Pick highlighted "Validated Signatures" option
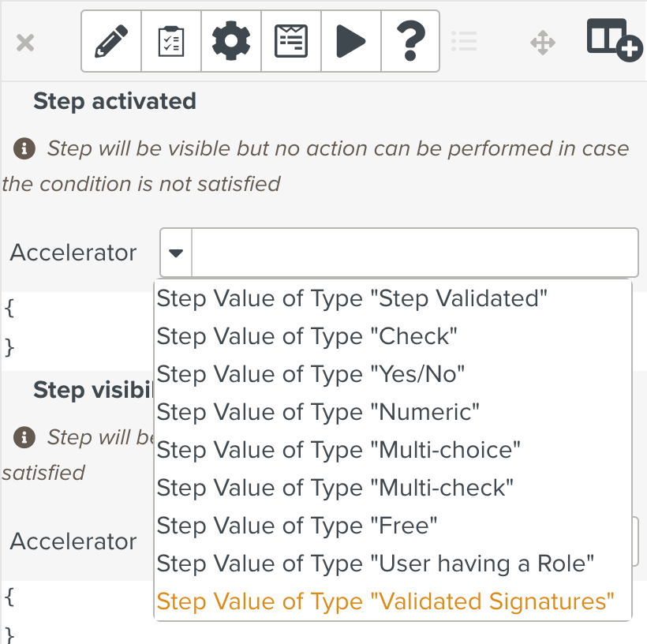This screenshot has height=644, width=647. click(385, 601)
